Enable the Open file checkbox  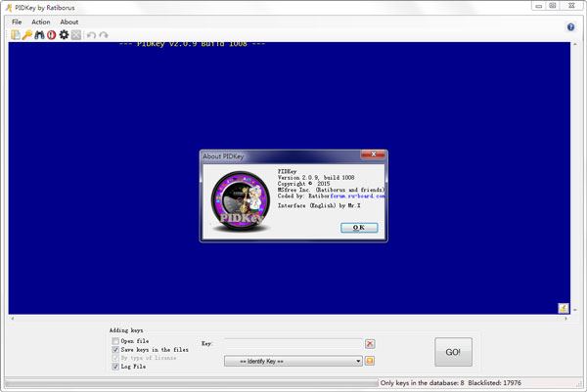point(115,340)
